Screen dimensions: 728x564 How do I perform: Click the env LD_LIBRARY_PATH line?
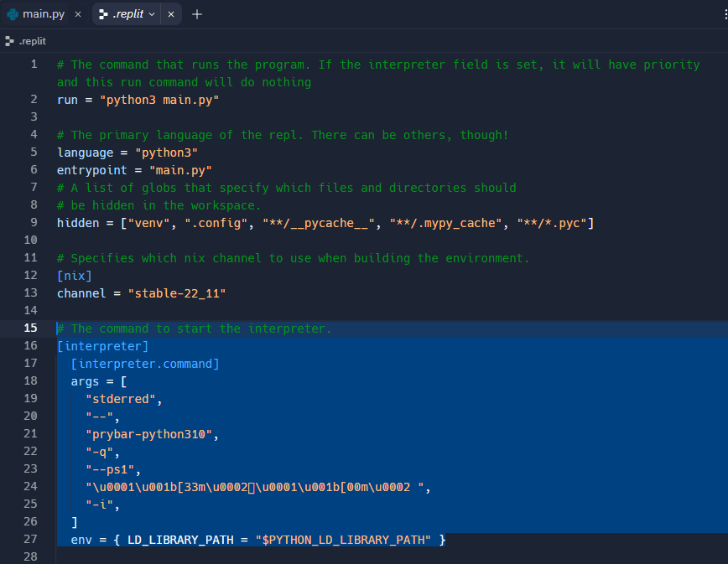click(x=257, y=540)
